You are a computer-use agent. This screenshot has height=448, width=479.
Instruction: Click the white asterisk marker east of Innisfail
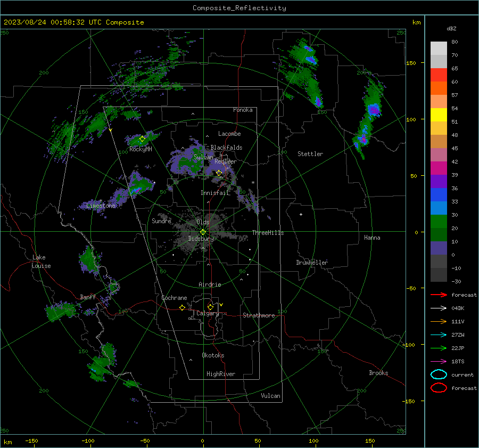(253, 183)
